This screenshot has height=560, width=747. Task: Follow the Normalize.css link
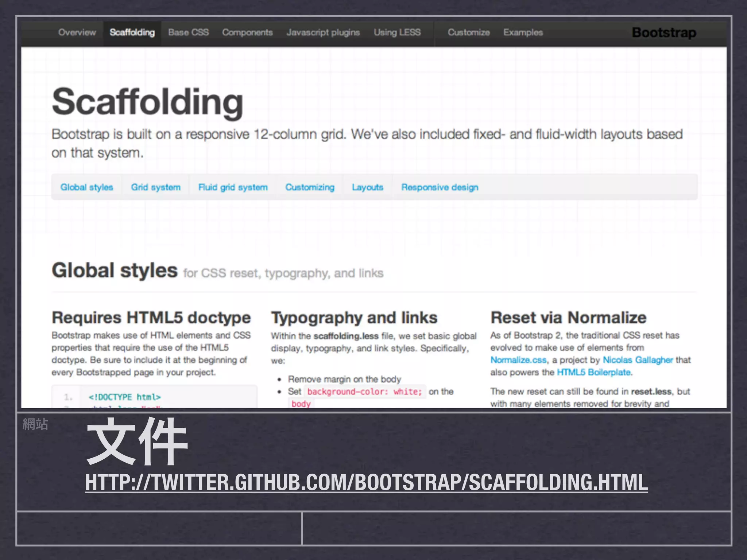(x=518, y=360)
